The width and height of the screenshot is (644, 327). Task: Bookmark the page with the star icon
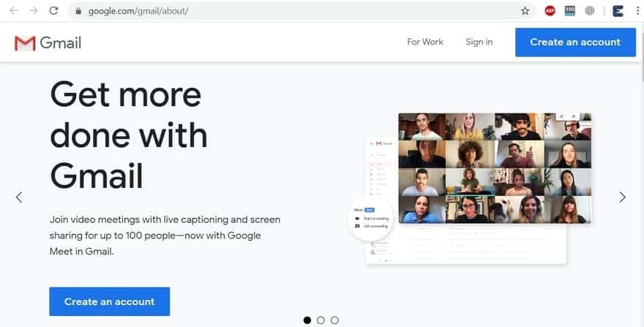pyautogui.click(x=525, y=11)
